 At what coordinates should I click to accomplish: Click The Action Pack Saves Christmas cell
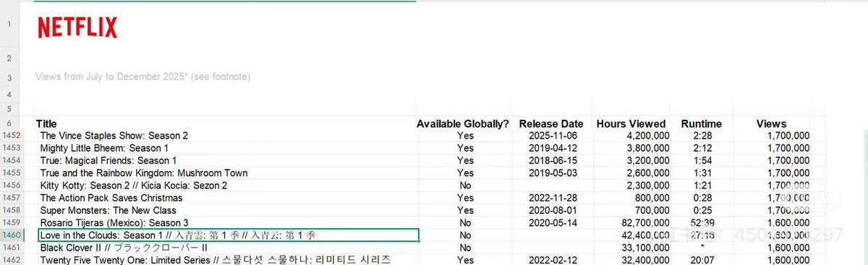[x=111, y=198]
